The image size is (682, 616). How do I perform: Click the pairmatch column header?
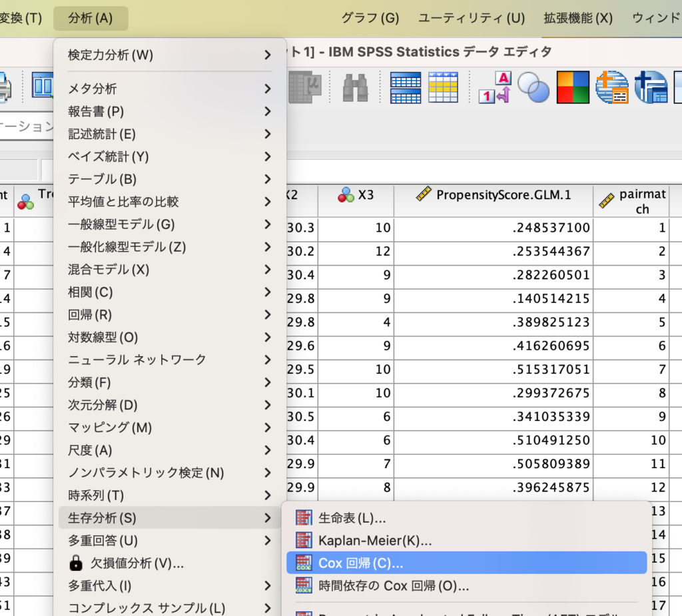pyautogui.click(x=631, y=201)
